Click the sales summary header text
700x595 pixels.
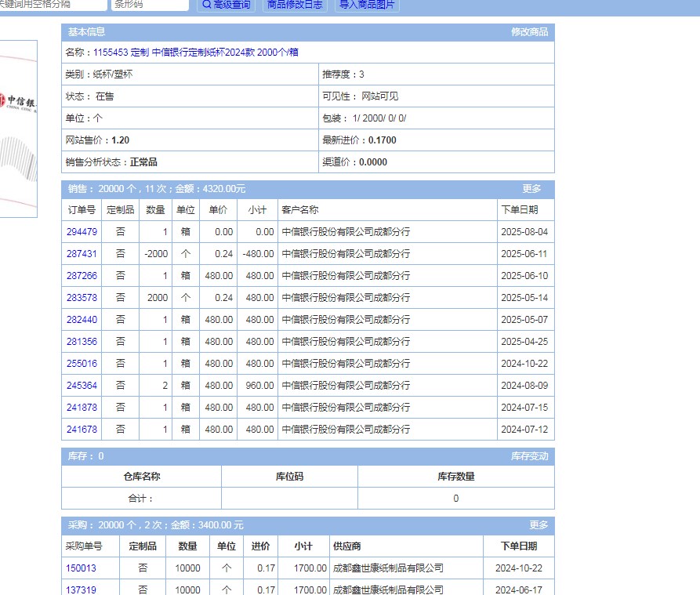pyautogui.click(x=157, y=189)
